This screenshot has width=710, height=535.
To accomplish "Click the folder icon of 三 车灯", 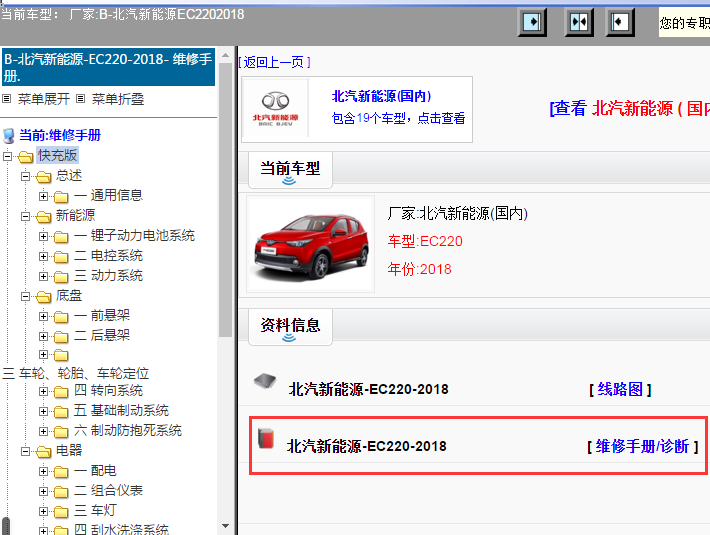I will [61, 512].
